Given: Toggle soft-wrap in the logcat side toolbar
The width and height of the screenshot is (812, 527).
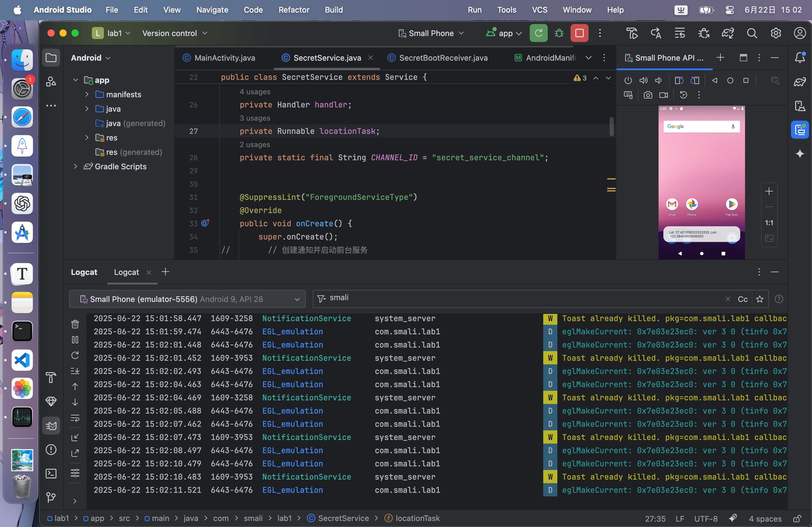Looking at the screenshot, I should tap(75, 418).
